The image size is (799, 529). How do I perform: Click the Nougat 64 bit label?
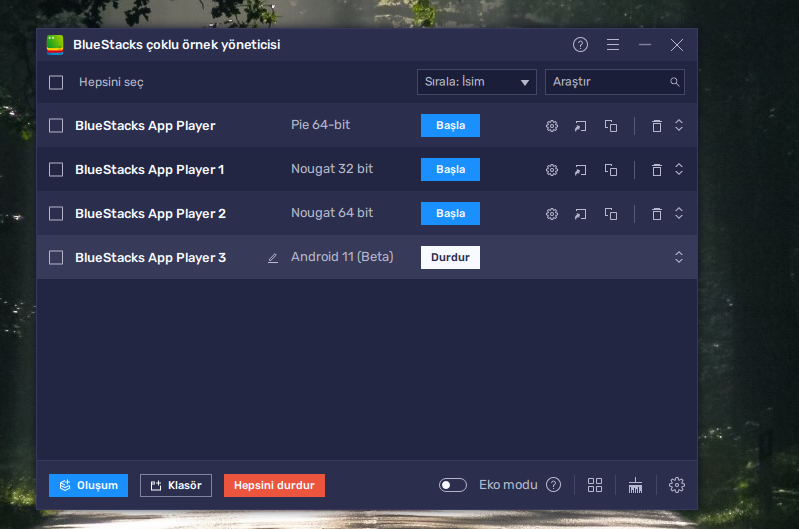pyautogui.click(x=332, y=213)
